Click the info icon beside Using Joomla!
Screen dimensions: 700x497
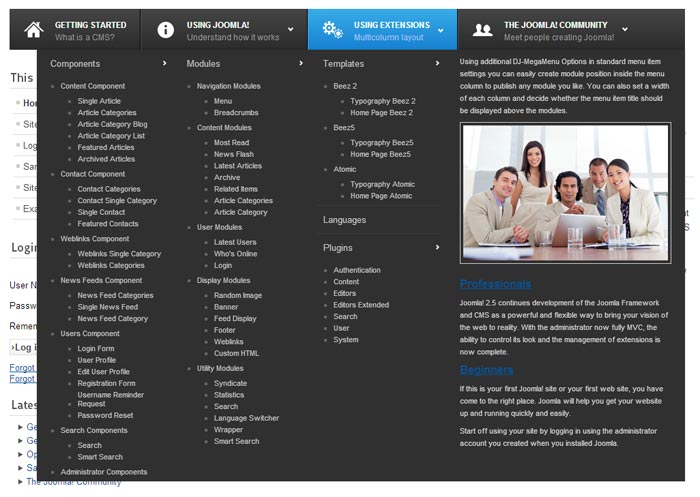pos(166,30)
